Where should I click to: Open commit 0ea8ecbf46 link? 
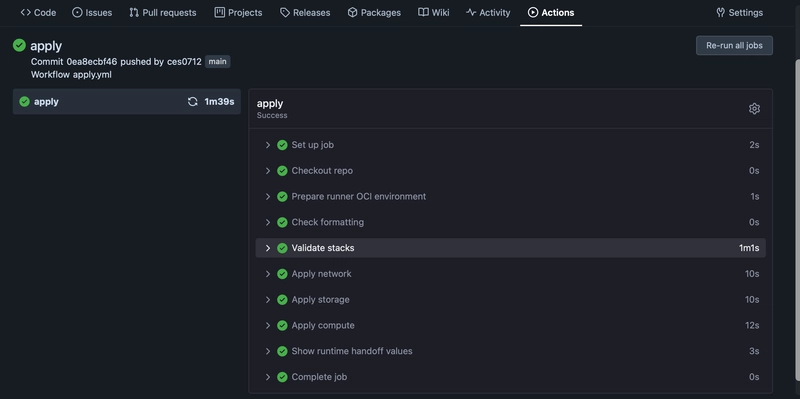tap(92, 62)
